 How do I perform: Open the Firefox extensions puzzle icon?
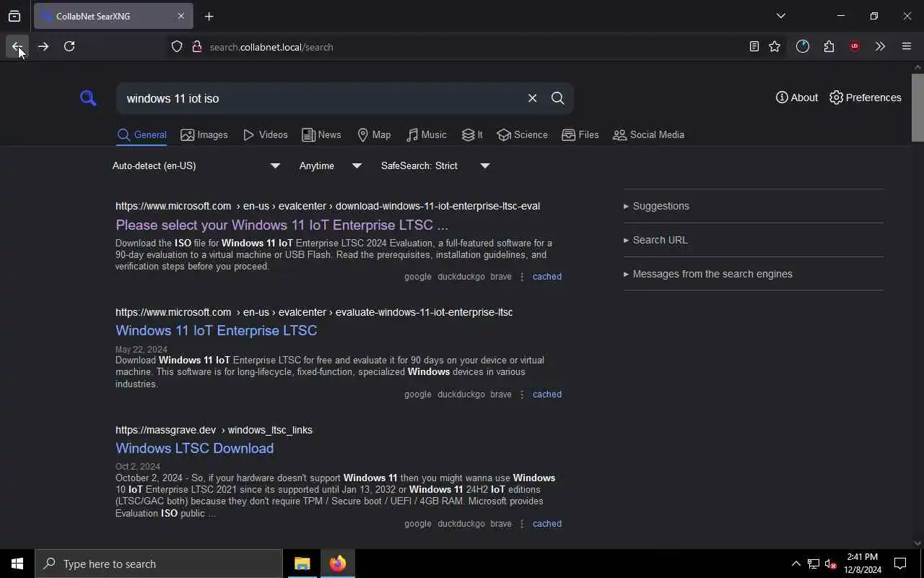click(x=829, y=46)
